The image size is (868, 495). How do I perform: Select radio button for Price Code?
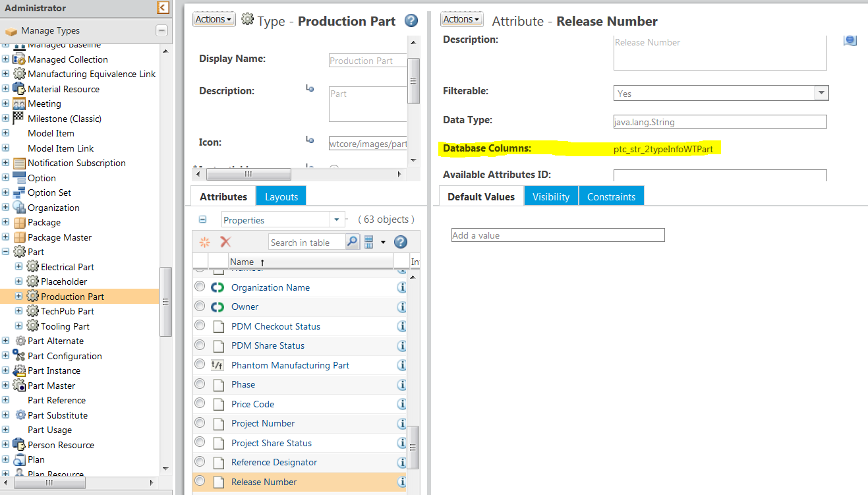[200, 403]
